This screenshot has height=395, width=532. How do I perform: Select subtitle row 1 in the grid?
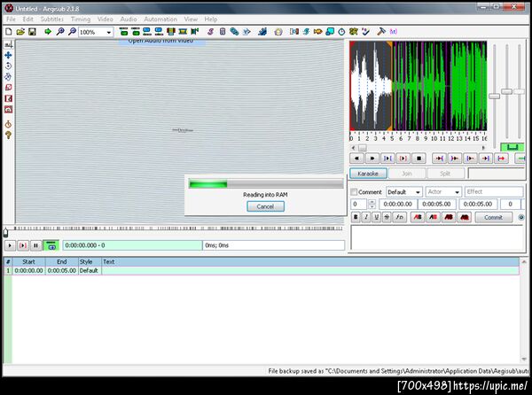click(262, 271)
